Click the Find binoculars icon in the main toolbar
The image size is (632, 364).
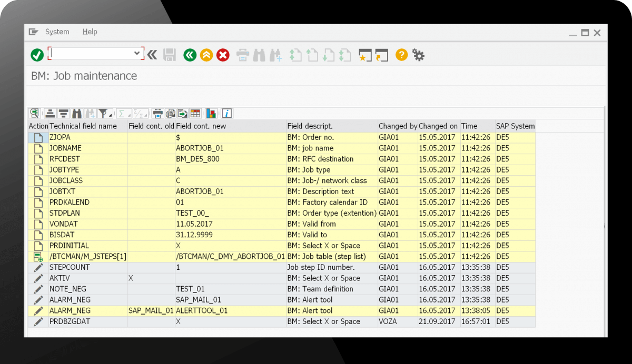[259, 55]
